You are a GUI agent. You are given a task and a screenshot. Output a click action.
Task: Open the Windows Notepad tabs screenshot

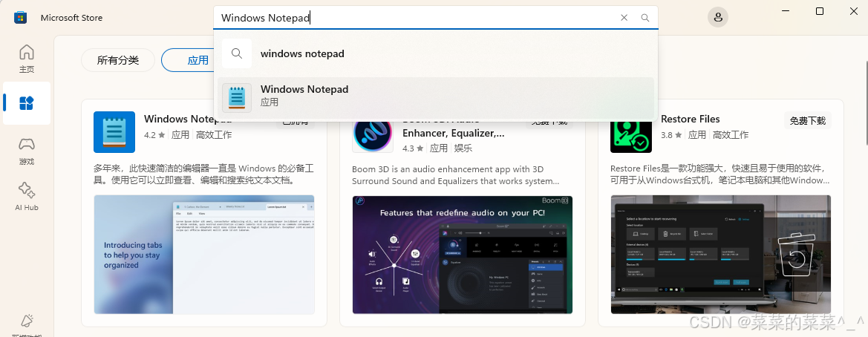pyautogui.click(x=204, y=255)
